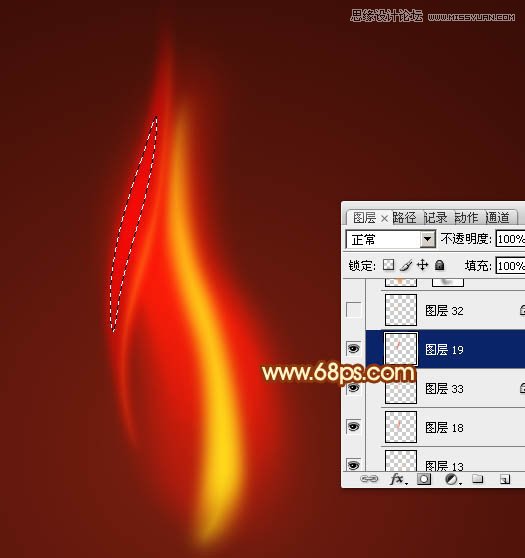Click lock indicator on 图层 32
This screenshot has height=558, width=525.
522,310
